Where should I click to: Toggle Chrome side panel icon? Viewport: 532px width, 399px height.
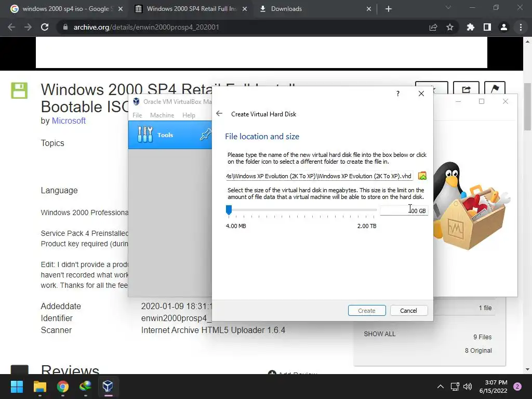tap(487, 27)
